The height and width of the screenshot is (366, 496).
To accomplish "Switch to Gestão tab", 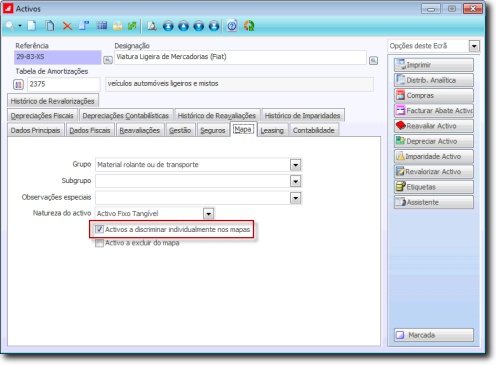I will [180, 130].
